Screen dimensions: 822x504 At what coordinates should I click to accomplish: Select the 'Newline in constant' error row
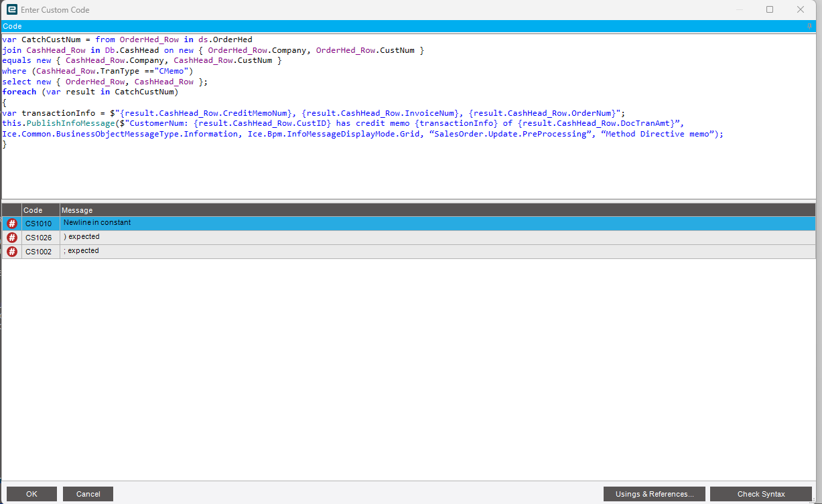[201, 222]
